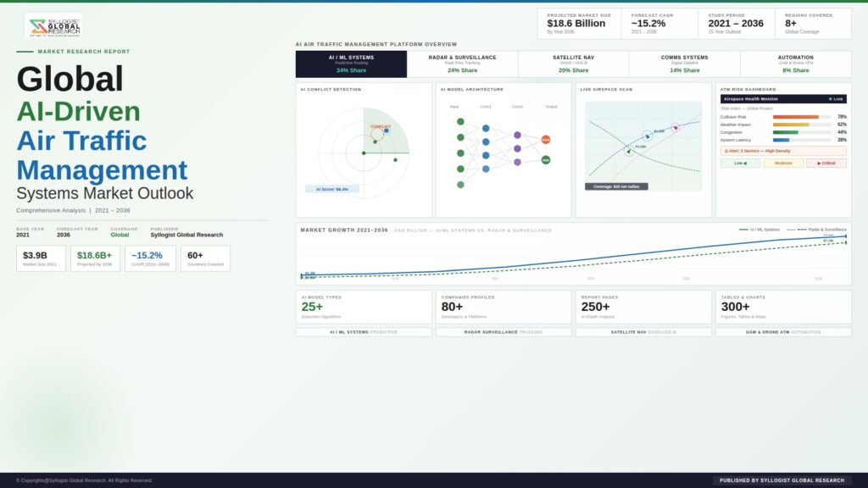This screenshot has width=868, height=488.
Task: Select the Automation tab
Action: click(x=795, y=64)
